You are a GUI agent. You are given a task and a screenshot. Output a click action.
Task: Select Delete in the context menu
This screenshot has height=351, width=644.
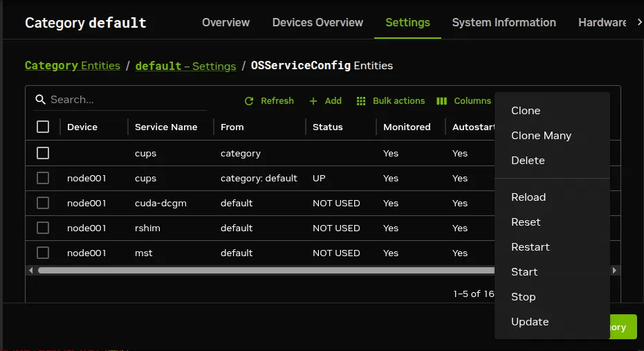click(552, 161)
